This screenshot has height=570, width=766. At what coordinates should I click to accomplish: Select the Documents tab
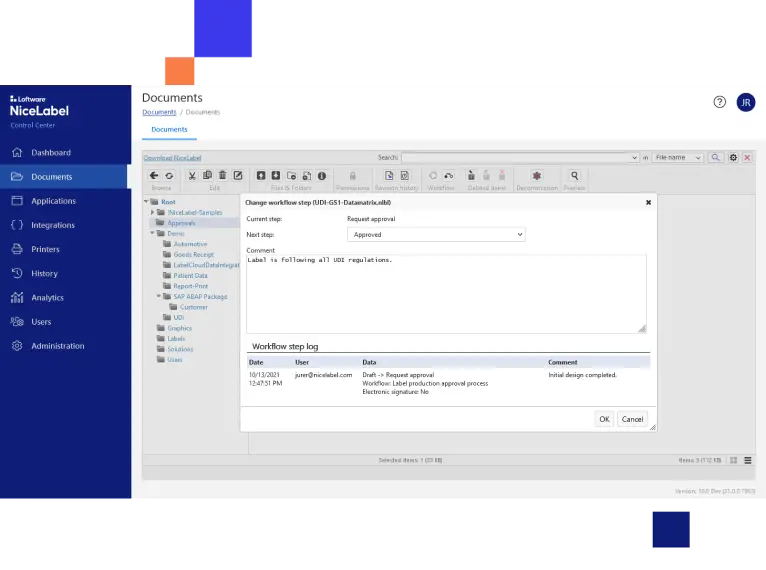click(x=169, y=129)
